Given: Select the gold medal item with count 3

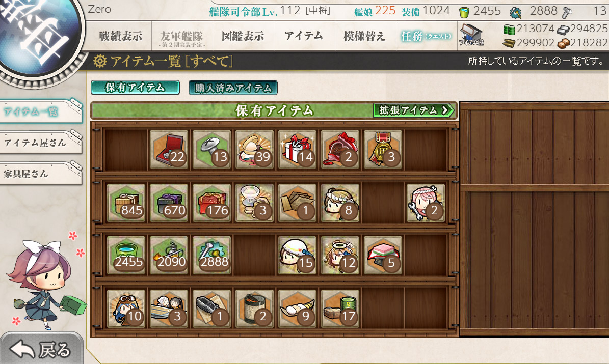Looking at the screenshot, I should pos(383,149).
